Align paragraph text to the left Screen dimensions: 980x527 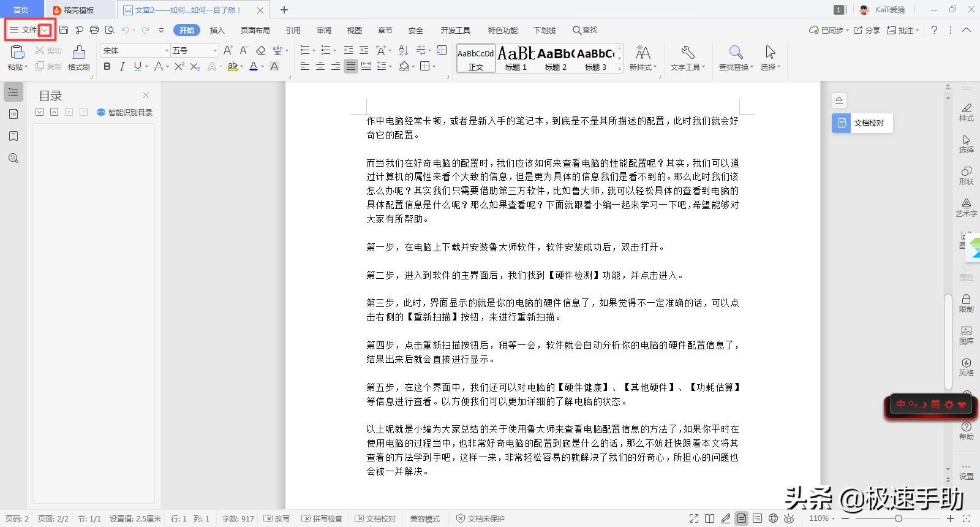pyautogui.click(x=305, y=66)
